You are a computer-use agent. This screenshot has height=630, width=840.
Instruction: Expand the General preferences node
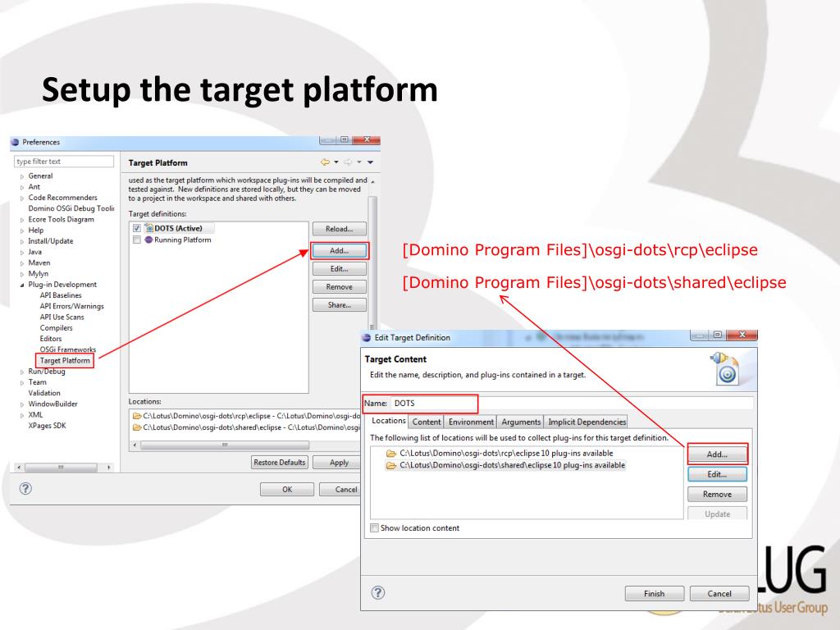22,176
